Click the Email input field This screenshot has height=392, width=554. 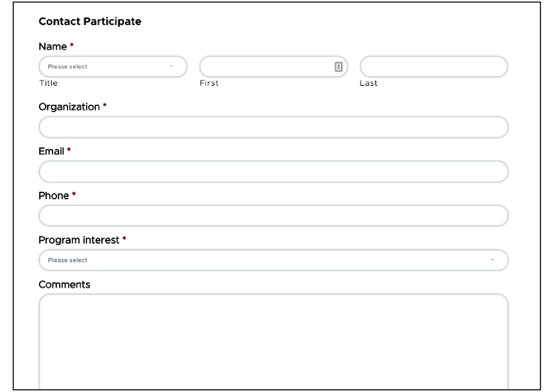pos(274,172)
